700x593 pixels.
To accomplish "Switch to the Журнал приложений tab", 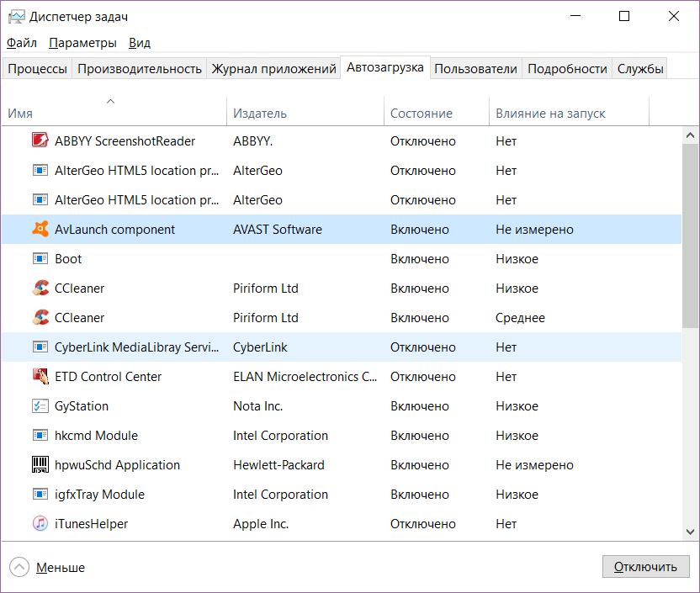I will tap(273, 69).
